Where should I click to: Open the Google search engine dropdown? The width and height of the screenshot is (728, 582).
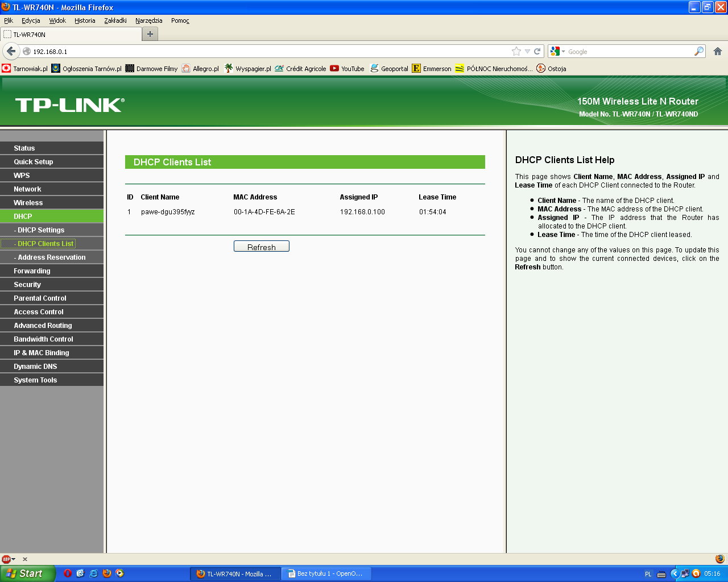557,51
